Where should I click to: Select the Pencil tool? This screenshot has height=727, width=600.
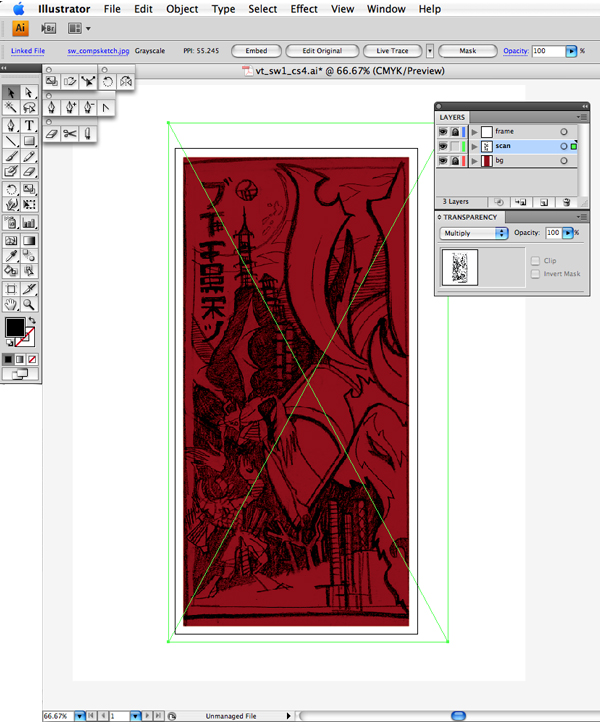pyautogui.click(x=29, y=156)
